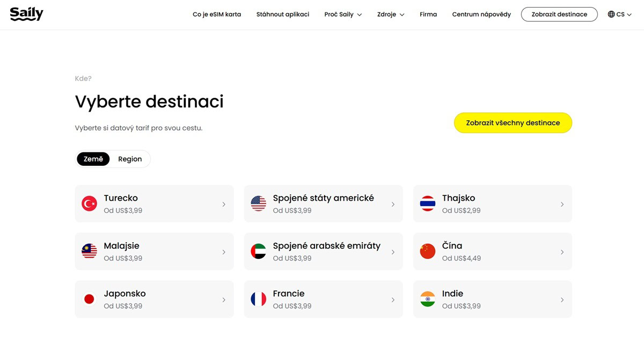The image size is (644, 349).
Task: Click the United States flag icon
Action: pos(258,204)
